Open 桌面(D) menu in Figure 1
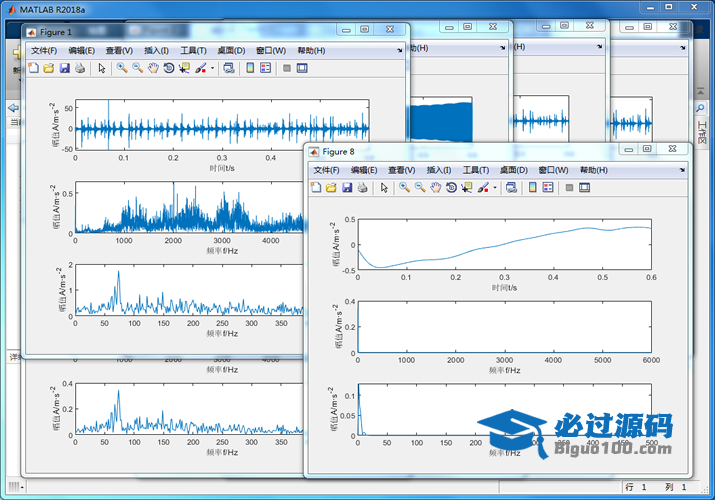Viewport: 715px width, 500px height. [x=231, y=51]
